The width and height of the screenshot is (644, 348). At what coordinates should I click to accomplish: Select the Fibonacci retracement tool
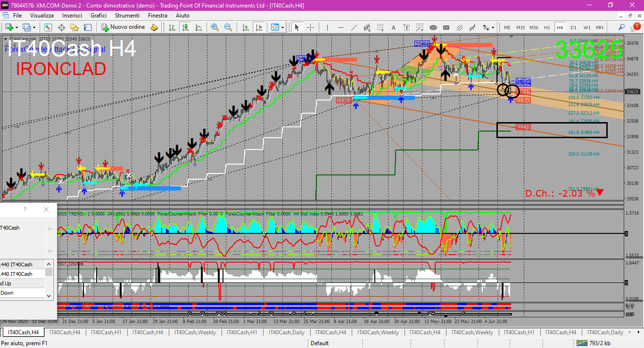tap(380, 27)
